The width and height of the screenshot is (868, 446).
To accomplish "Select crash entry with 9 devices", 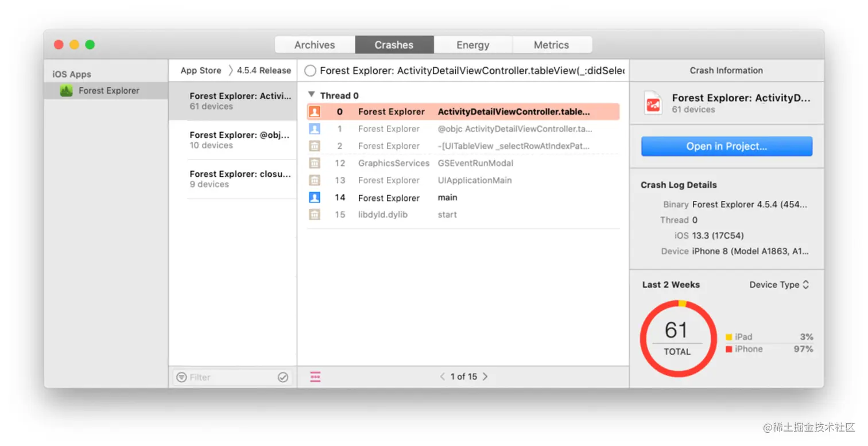I will (x=232, y=179).
